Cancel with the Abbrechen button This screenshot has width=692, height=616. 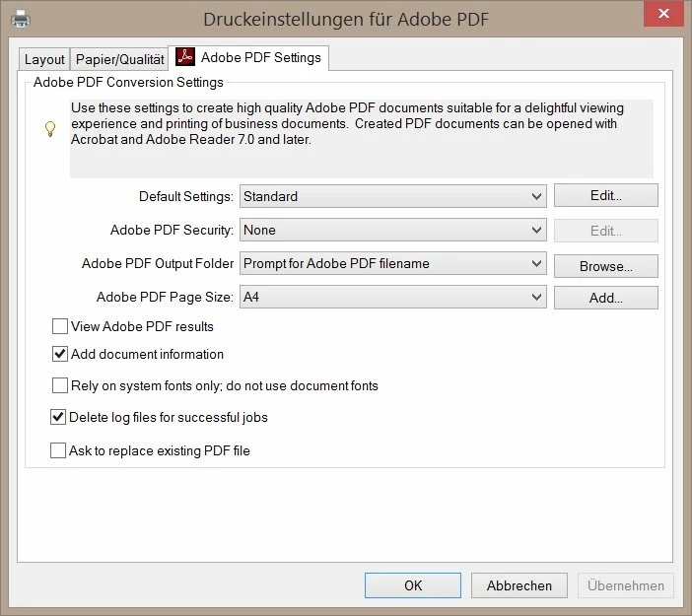519,585
